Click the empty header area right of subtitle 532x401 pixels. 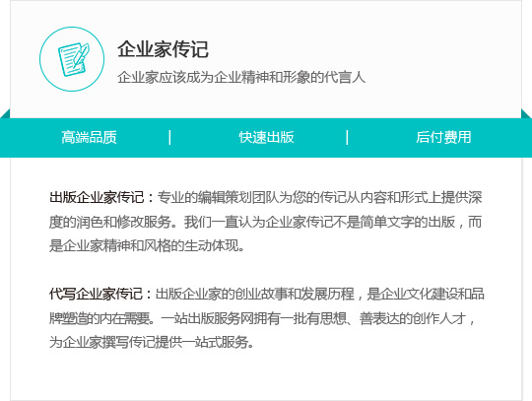(x=441, y=78)
